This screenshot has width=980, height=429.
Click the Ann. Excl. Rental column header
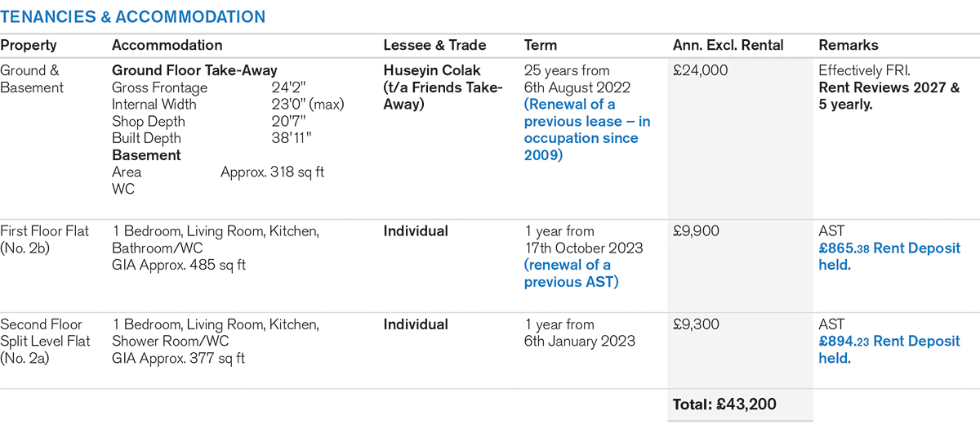click(x=728, y=46)
